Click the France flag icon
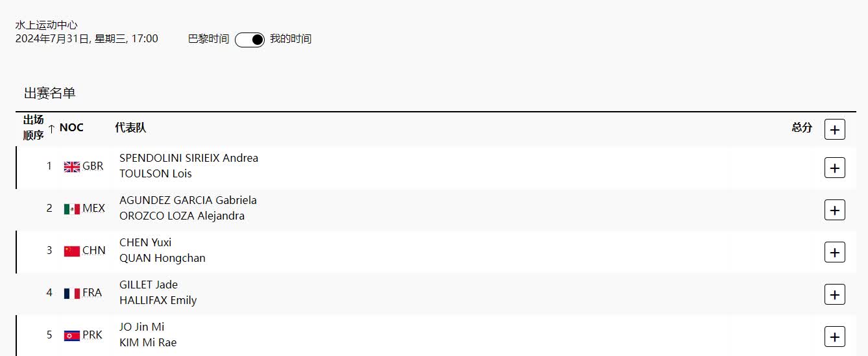This screenshot has height=356, width=868. coord(71,293)
